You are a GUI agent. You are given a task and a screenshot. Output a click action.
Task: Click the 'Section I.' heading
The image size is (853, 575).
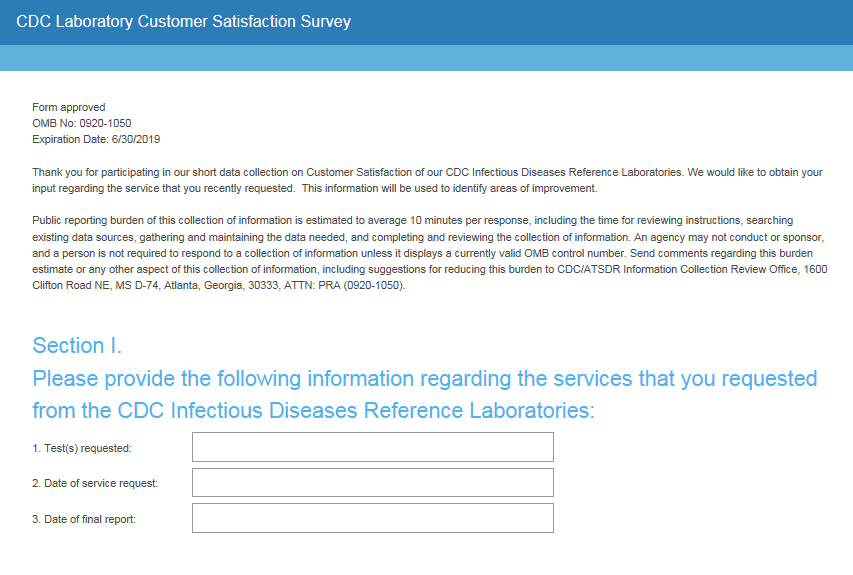[77, 345]
